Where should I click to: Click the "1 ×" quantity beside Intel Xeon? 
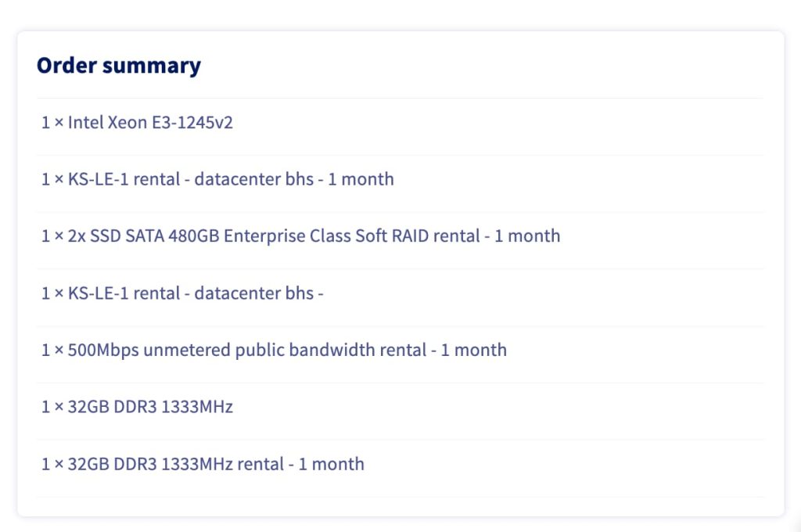[x=52, y=123]
